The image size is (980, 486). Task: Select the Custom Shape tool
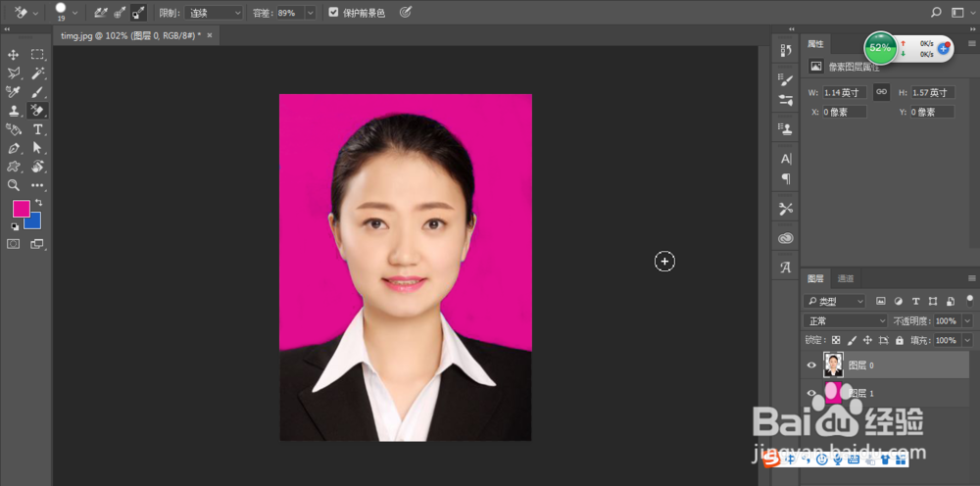(13, 167)
